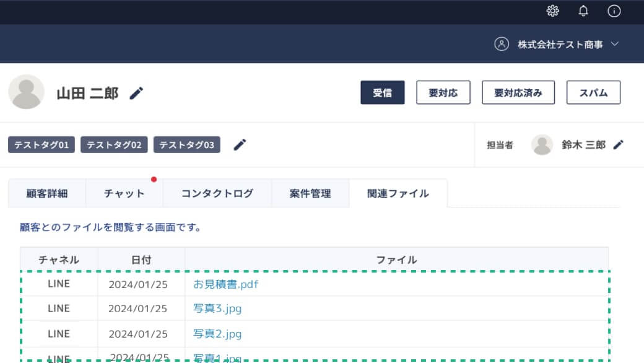This screenshot has height=363, width=644.
Task: Mark conversation as スパム
Action: pos(593,93)
